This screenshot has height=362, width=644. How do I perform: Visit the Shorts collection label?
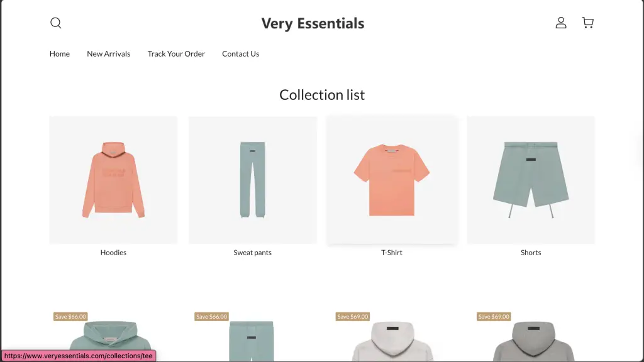tap(531, 253)
